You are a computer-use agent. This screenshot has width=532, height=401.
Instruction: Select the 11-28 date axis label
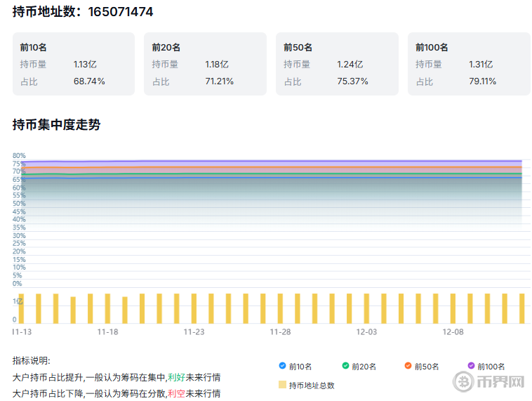tap(280, 332)
